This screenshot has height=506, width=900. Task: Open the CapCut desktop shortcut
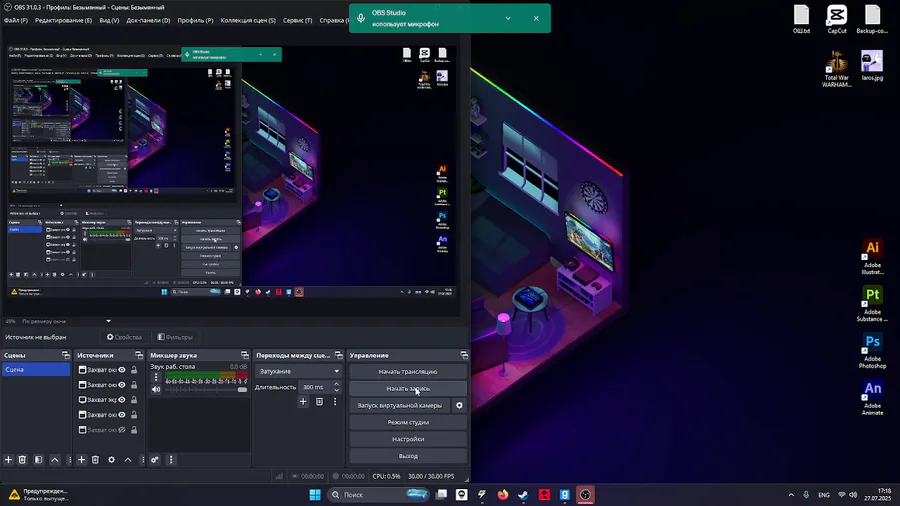[x=837, y=20]
